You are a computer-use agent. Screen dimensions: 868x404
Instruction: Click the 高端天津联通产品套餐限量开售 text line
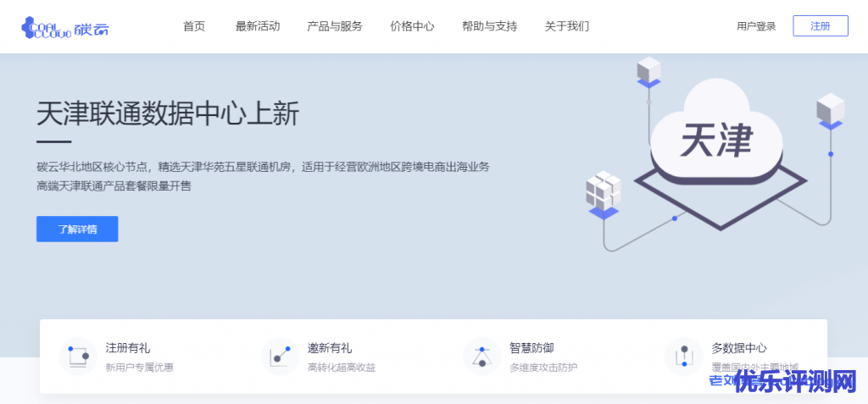(114, 186)
